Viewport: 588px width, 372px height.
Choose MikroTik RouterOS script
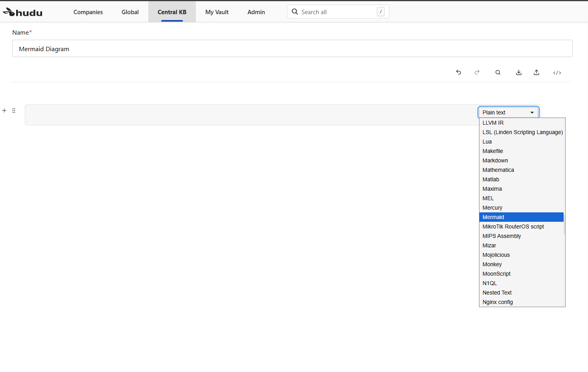(x=522, y=227)
